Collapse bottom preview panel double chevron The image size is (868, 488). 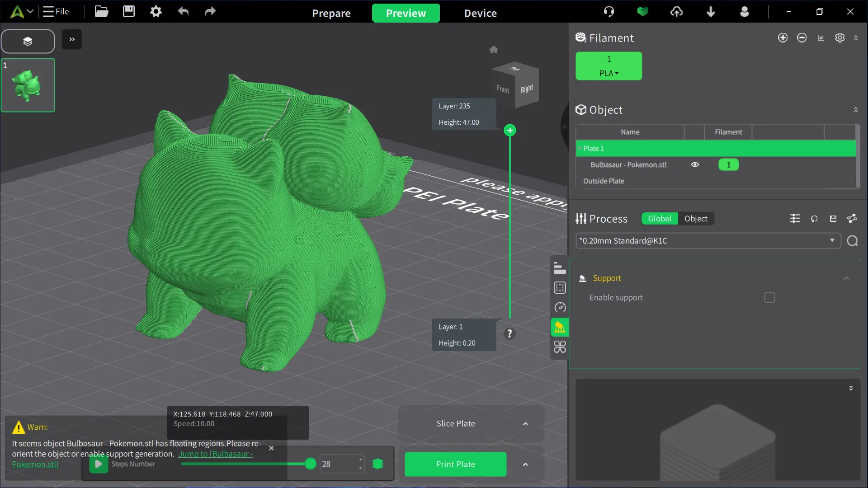pyautogui.click(x=851, y=388)
